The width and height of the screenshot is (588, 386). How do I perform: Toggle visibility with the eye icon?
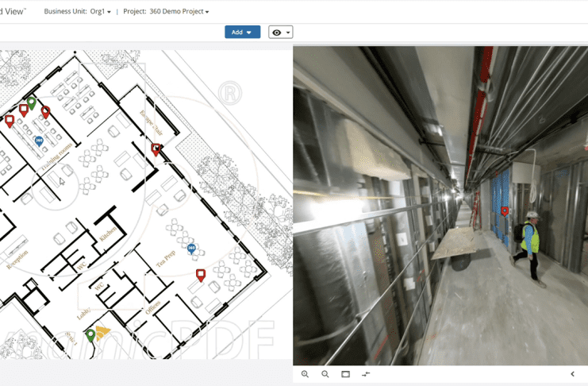(x=280, y=33)
